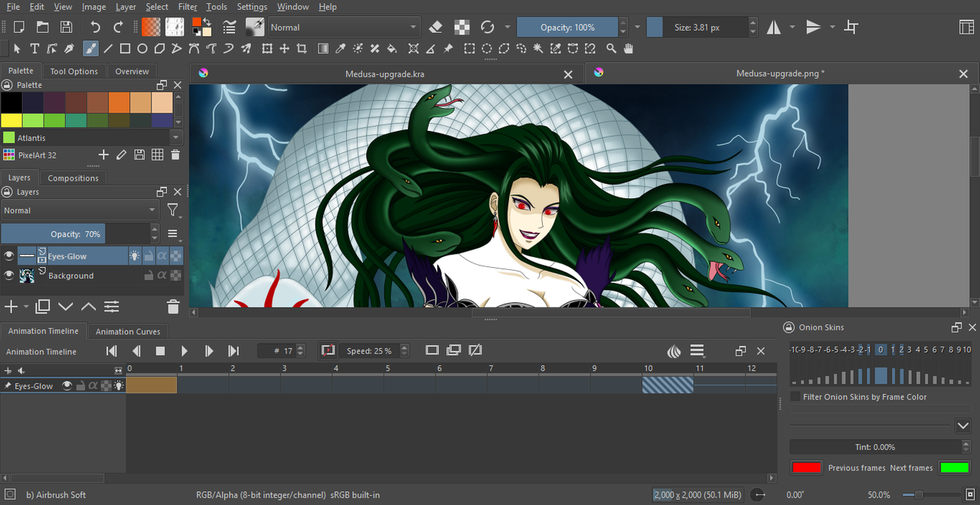Select the Rectangle tool
Image resolution: width=980 pixels, height=505 pixels.
coord(125,48)
